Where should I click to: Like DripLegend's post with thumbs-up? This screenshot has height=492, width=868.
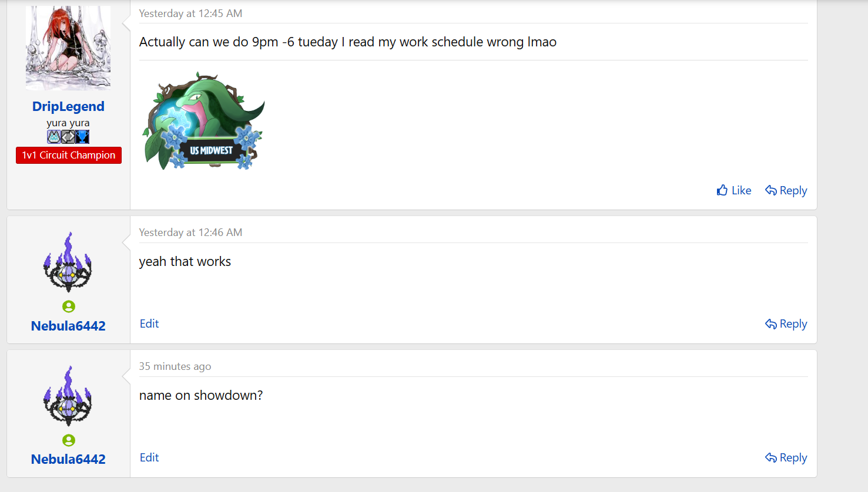(733, 190)
